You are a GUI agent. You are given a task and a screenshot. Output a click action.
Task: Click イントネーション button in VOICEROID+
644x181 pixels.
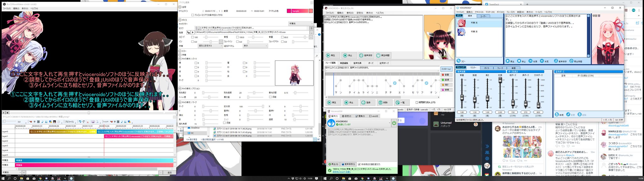(446, 69)
